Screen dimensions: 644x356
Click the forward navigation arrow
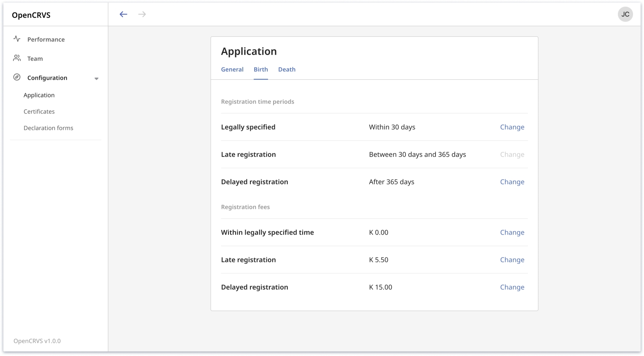[x=142, y=14]
